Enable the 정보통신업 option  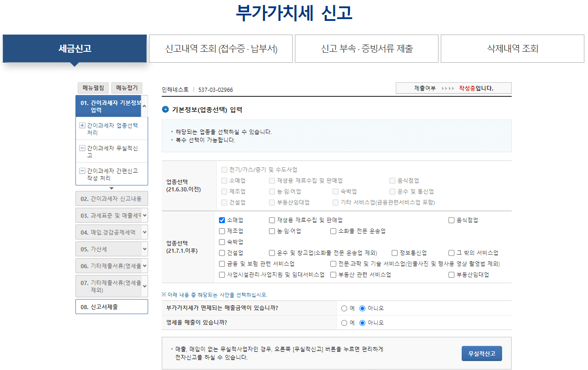(x=394, y=253)
